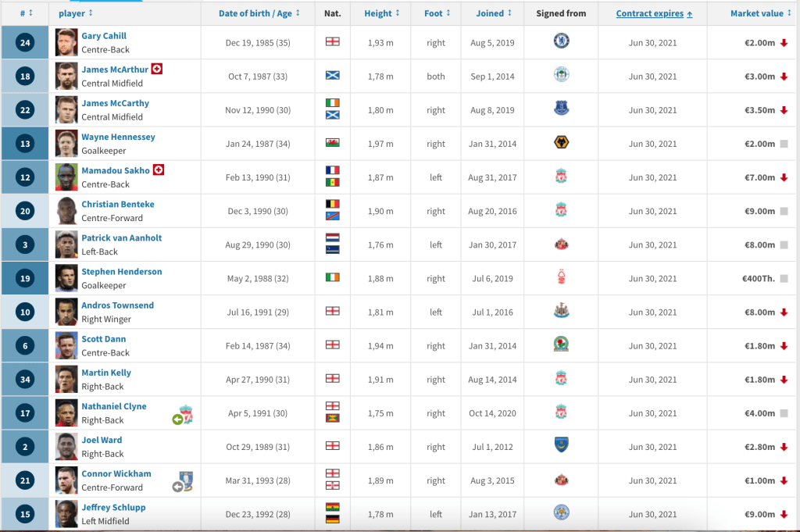Sort table by Market value column
The width and height of the screenshot is (800, 532).
coord(761,13)
